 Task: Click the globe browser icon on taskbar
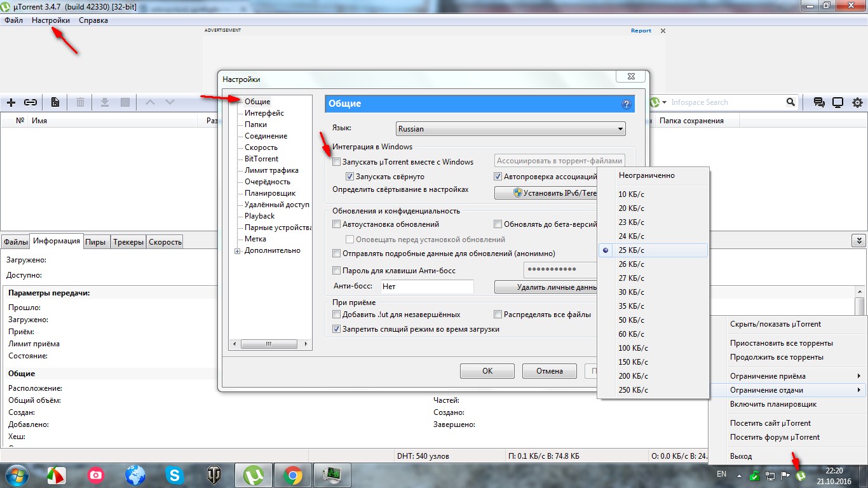tap(135, 475)
